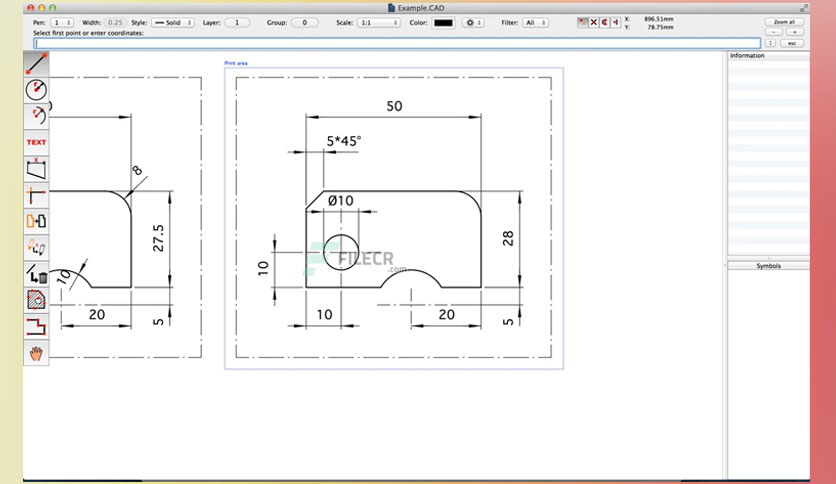Select the Dimension measuring tool
Viewport: 836px width, 484px height.
tap(36, 169)
